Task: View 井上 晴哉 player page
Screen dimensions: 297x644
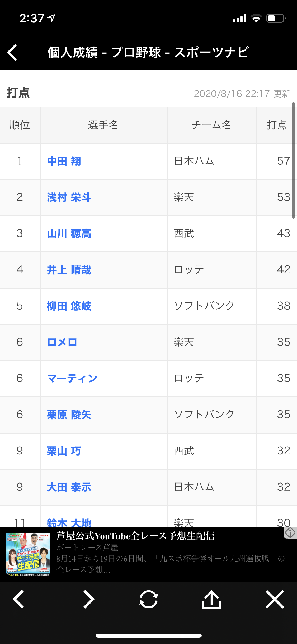Action: tap(69, 270)
